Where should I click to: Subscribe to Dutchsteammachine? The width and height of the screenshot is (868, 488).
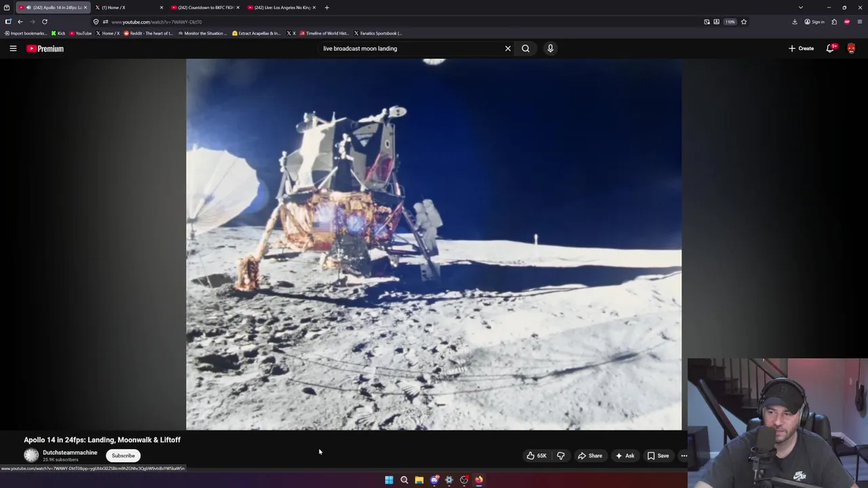(x=123, y=455)
